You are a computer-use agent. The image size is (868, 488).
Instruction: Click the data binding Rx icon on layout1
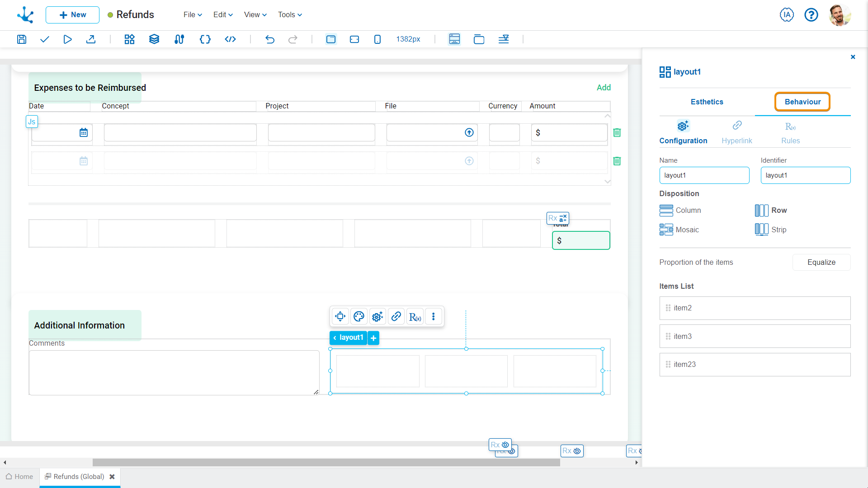click(415, 316)
